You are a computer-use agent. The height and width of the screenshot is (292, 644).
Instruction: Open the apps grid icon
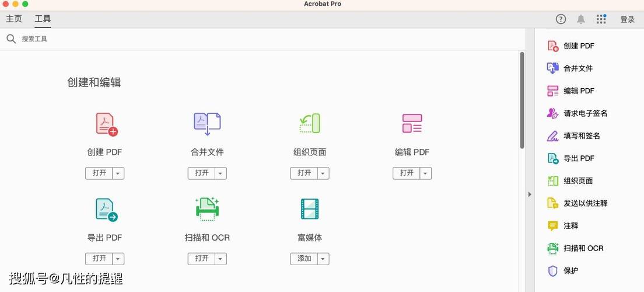point(601,19)
